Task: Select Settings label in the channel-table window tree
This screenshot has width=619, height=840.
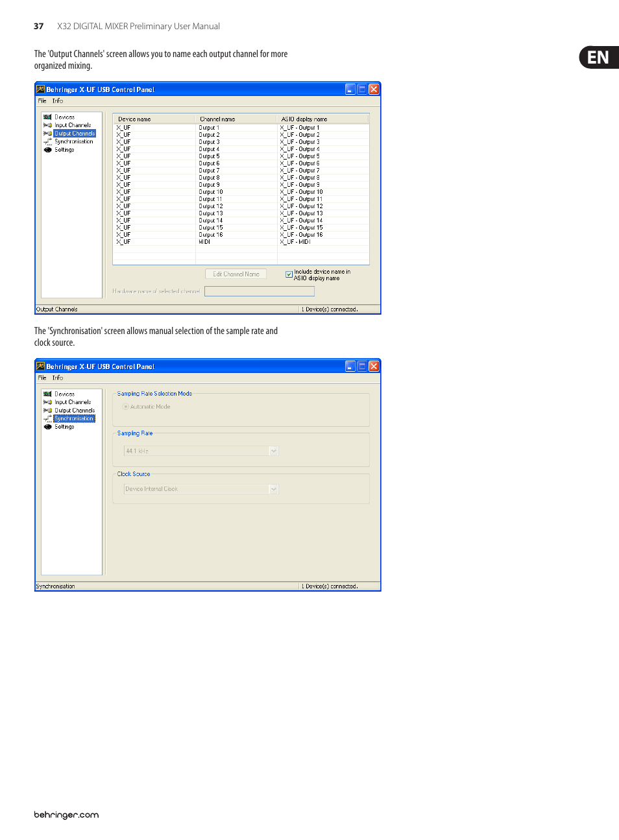Action: click(64, 150)
